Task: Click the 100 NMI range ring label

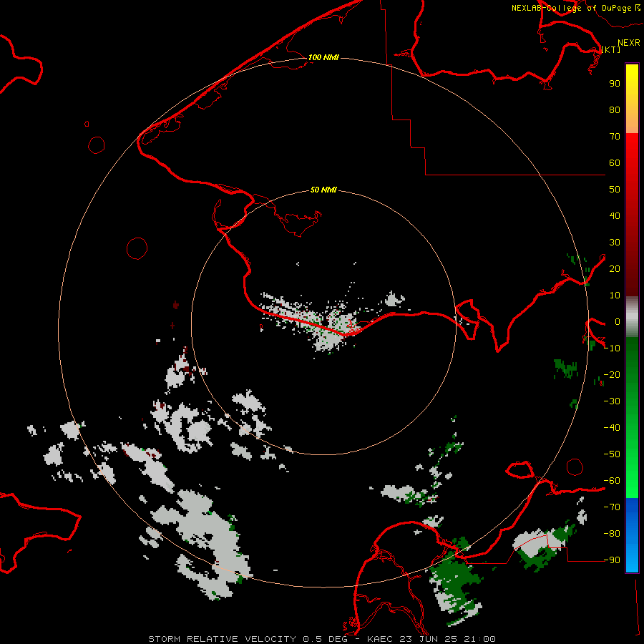Action: (323, 57)
